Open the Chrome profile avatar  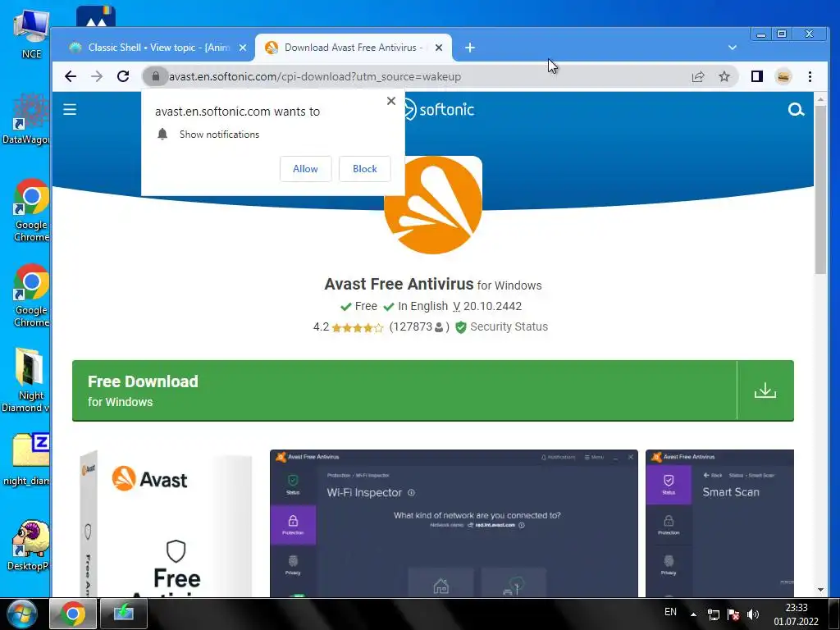pos(783,76)
